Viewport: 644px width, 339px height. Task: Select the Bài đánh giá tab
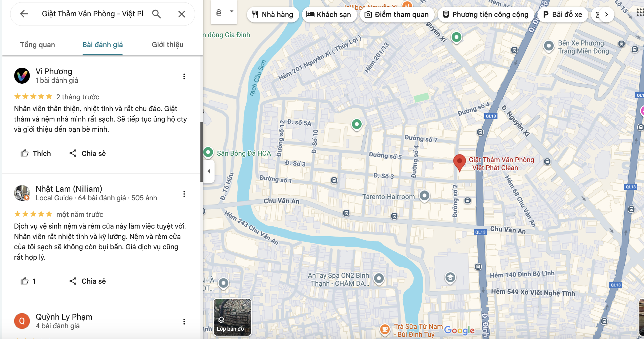coord(103,45)
